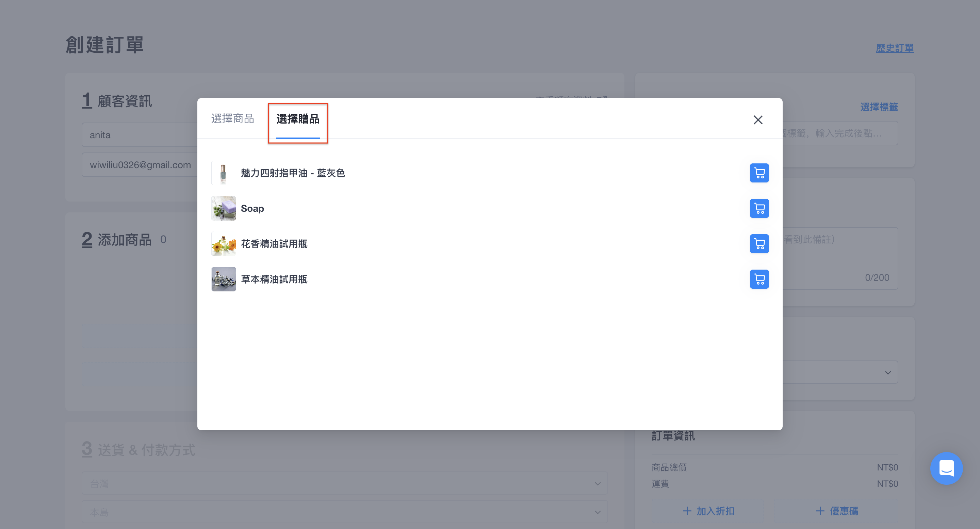
Task: Click the tag input field
Action: (x=840, y=133)
